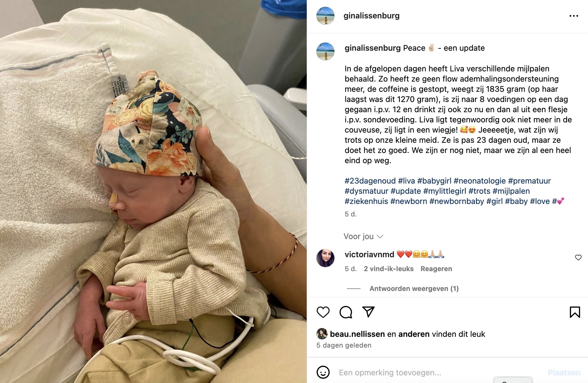Open the baby photo of the post
The width and height of the screenshot is (588, 383).
pyautogui.click(x=153, y=191)
